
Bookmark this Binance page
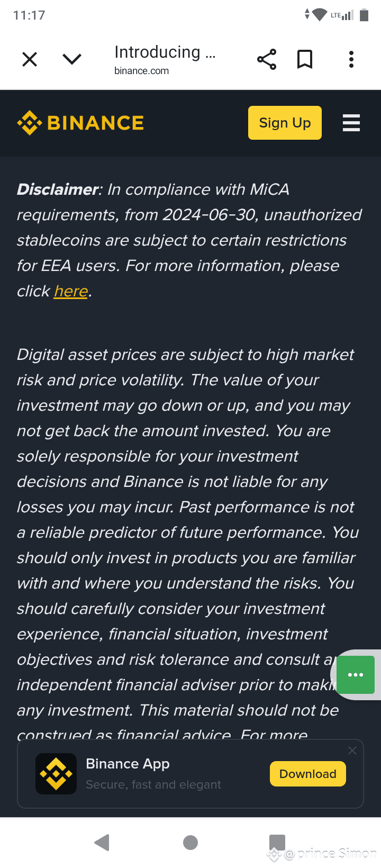point(305,59)
